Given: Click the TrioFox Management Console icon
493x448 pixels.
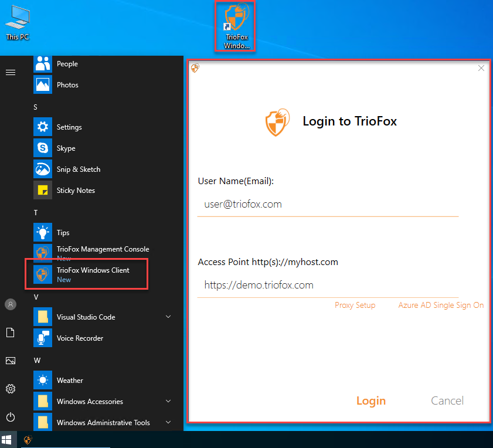Looking at the screenshot, I should point(43,252).
